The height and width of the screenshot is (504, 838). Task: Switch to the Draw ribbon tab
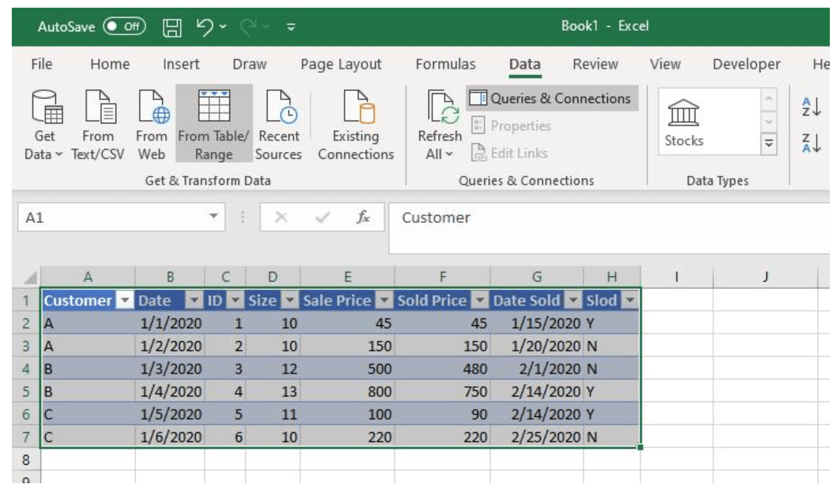tap(249, 64)
